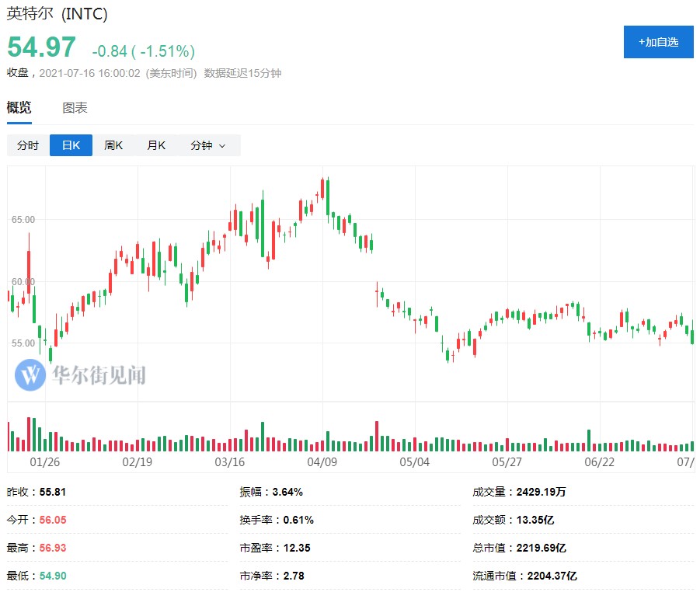Click the 华尔街见闻 watermark logo icon
Image resolution: width=700 pixels, height=592 pixels.
[x=30, y=374]
